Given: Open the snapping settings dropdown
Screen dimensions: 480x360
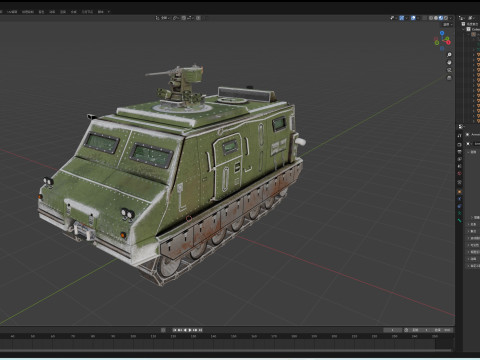Looking at the screenshot, I should 189,18.
